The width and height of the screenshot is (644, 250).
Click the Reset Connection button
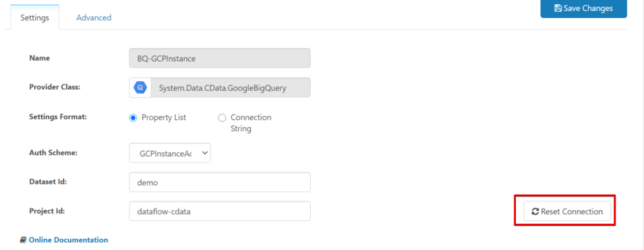[x=567, y=212]
